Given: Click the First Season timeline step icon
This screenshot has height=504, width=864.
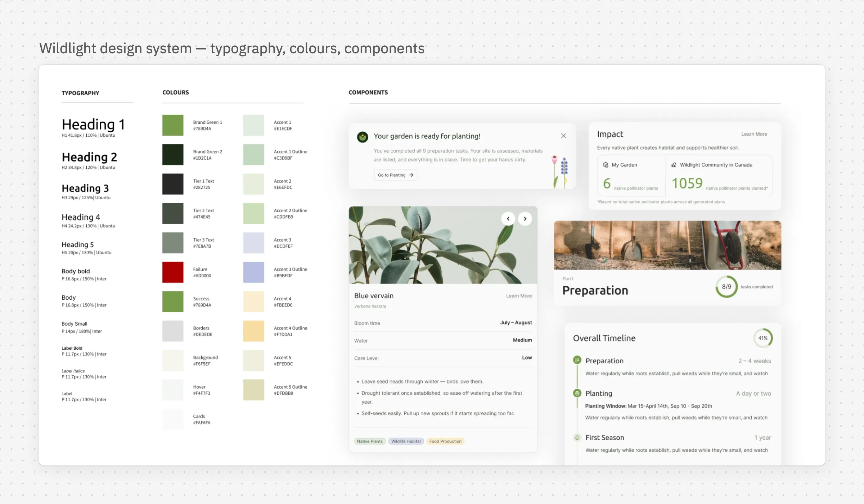Looking at the screenshot, I should point(577,437).
